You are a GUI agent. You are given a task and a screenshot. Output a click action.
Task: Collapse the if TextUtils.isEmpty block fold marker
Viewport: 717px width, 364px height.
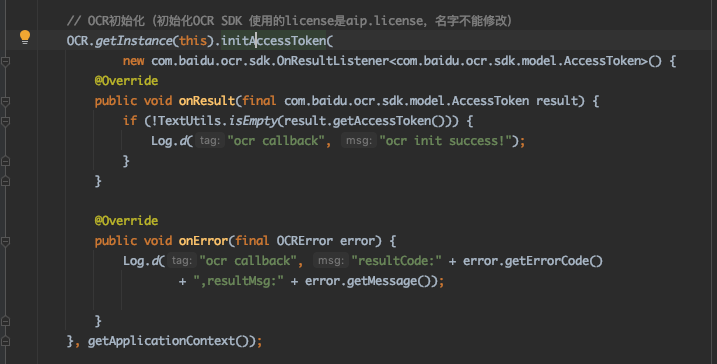point(5,121)
